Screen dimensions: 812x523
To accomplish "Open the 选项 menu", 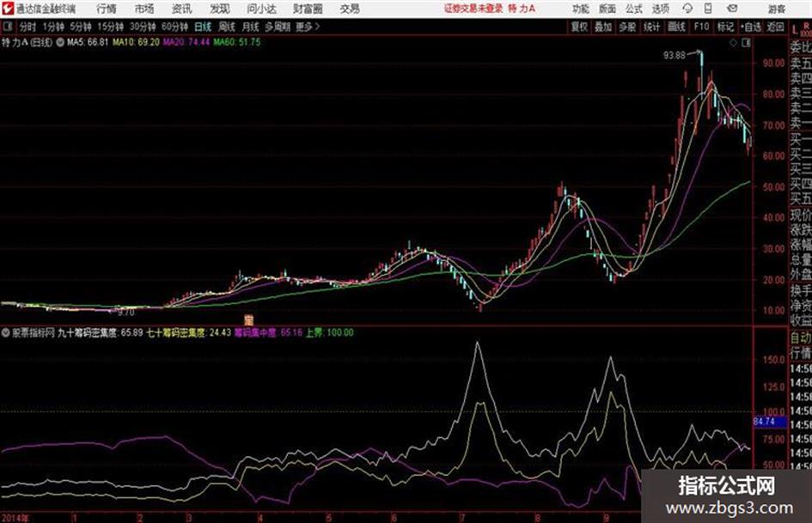I will (x=661, y=9).
